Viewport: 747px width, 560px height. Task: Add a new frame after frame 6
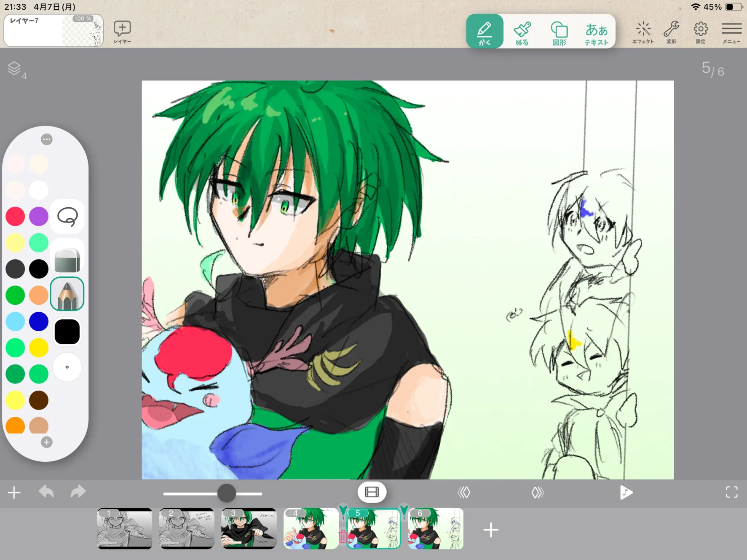491,530
